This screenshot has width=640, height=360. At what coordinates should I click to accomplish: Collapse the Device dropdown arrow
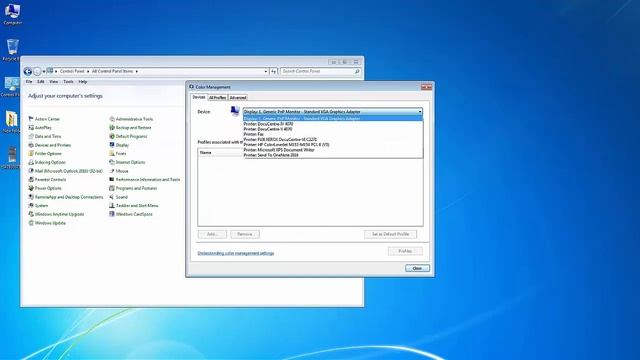[420, 111]
